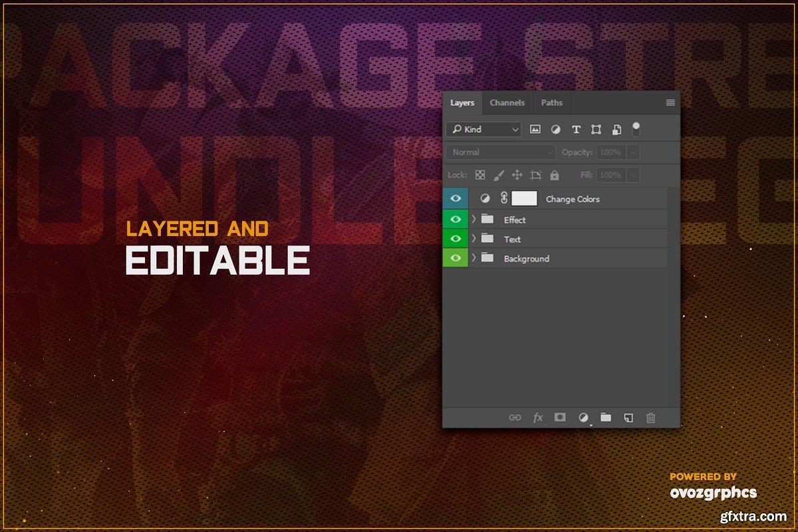Select the Change Colors layer mask thumbnail
The width and height of the screenshot is (798, 532).
524,198
